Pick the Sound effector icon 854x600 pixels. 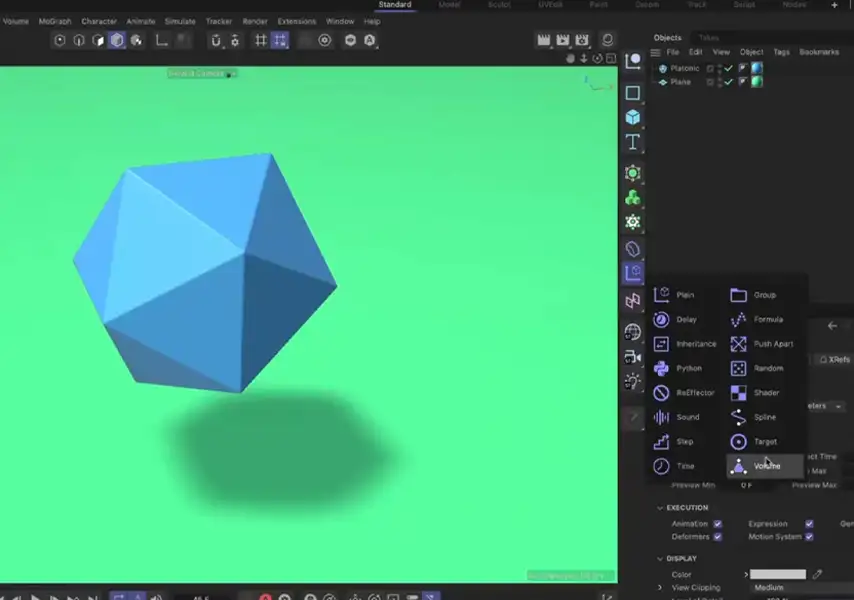[662, 417]
